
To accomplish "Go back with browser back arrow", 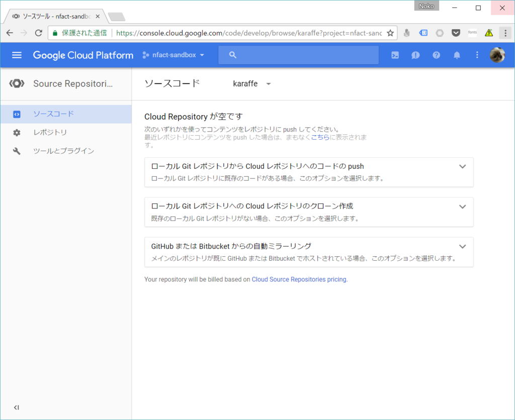I will [x=10, y=33].
